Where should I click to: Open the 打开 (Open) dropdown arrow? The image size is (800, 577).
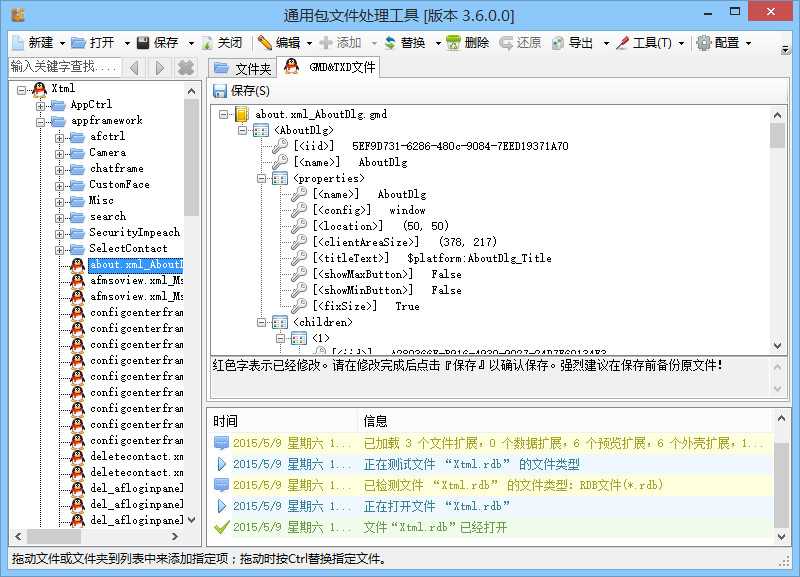(x=124, y=43)
